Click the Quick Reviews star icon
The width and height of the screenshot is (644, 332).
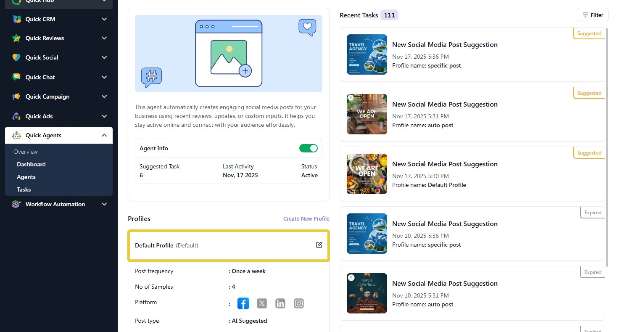coord(16,38)
